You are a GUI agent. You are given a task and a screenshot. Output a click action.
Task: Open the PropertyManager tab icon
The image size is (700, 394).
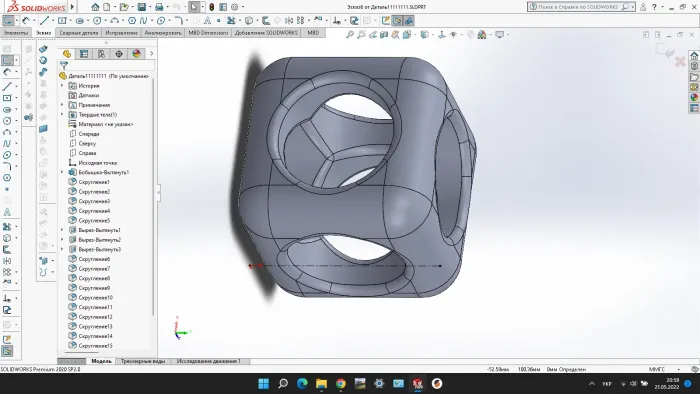coord(84,54)
